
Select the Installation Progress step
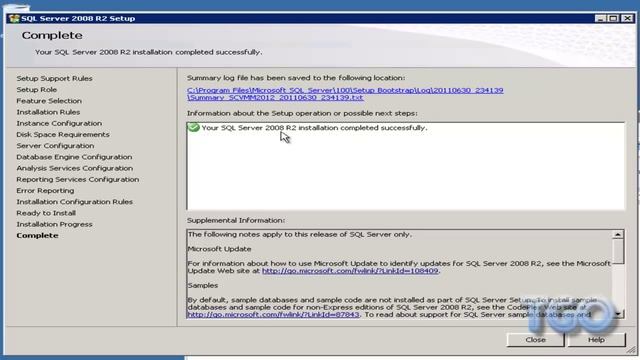[x=54, y=224]
